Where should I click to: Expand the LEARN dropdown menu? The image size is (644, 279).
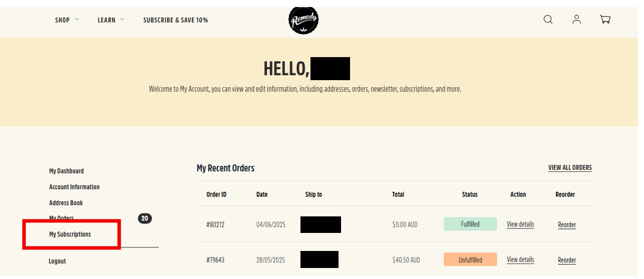[111, 20]
